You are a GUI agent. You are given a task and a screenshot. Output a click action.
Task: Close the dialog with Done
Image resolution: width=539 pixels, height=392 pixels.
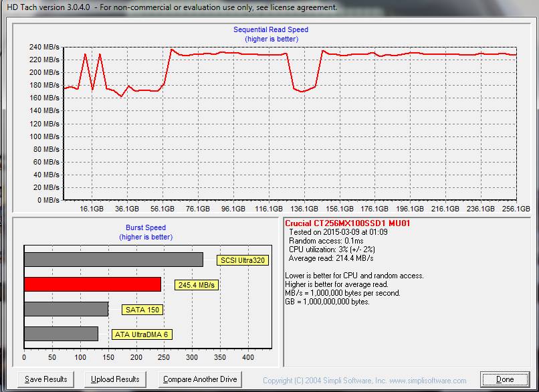(505, 379)
